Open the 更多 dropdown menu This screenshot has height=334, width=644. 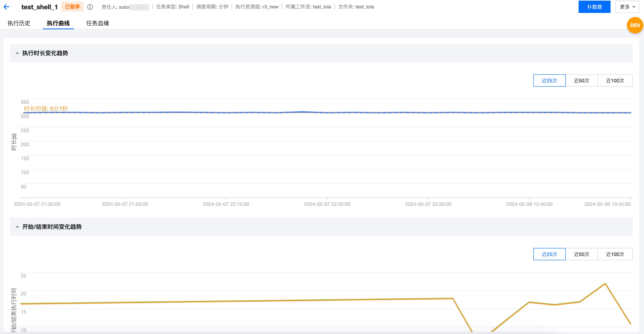(627, 7)
